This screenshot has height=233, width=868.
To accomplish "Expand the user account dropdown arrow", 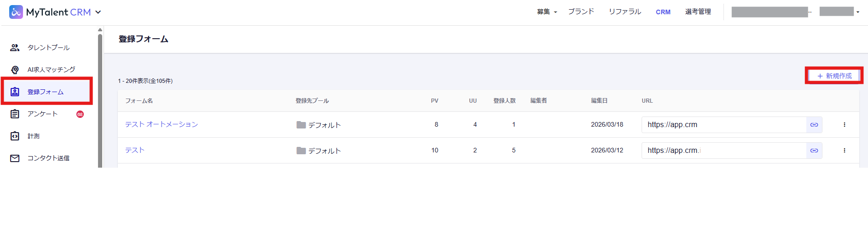I will click(858, 12).
